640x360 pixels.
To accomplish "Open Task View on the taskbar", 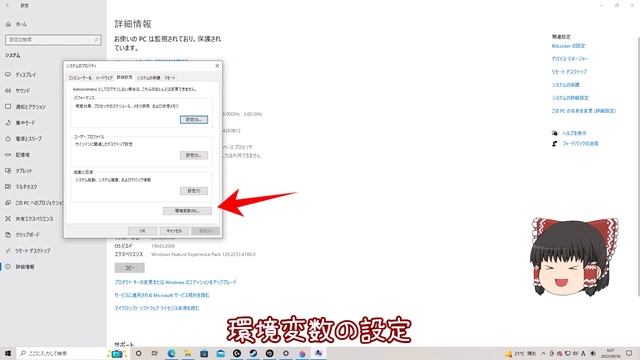I will point(155,353).
